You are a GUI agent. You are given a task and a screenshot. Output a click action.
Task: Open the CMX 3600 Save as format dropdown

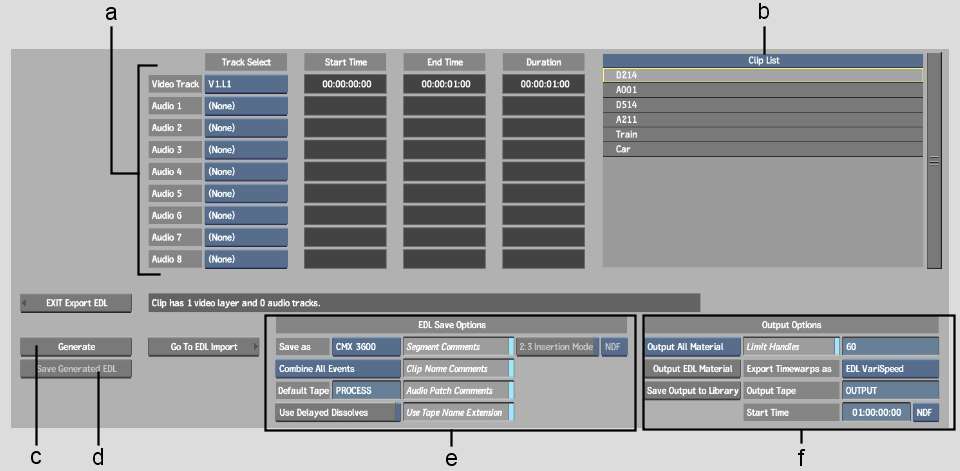[366, 347]
